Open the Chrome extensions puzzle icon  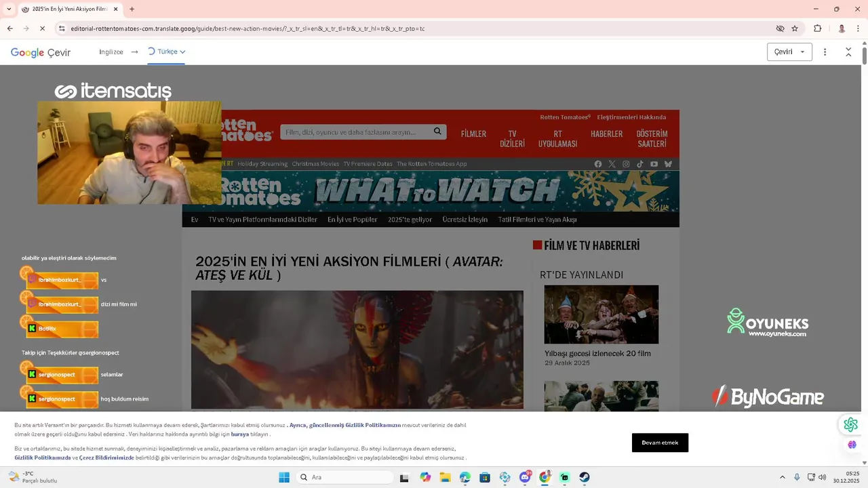tap(817, 28)
